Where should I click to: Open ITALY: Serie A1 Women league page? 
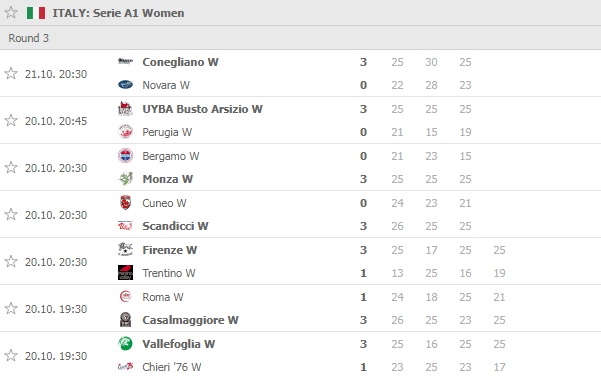click(x=118, y=13)
